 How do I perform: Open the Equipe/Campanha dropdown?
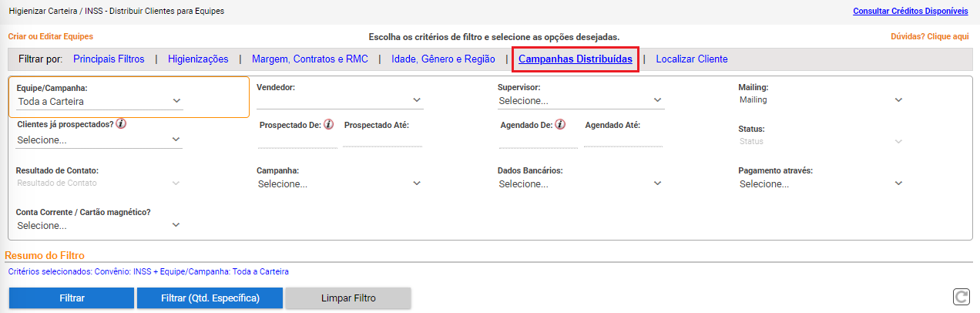click(99, 101)
